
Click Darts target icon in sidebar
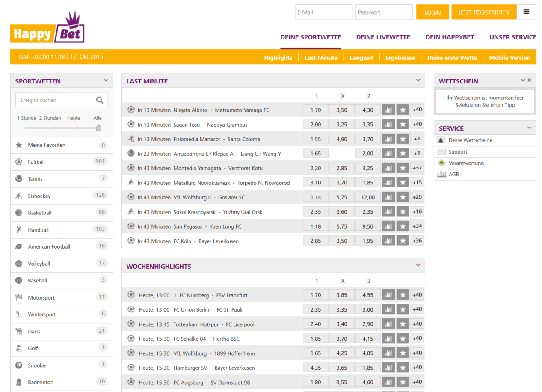(x=19, y=331)
